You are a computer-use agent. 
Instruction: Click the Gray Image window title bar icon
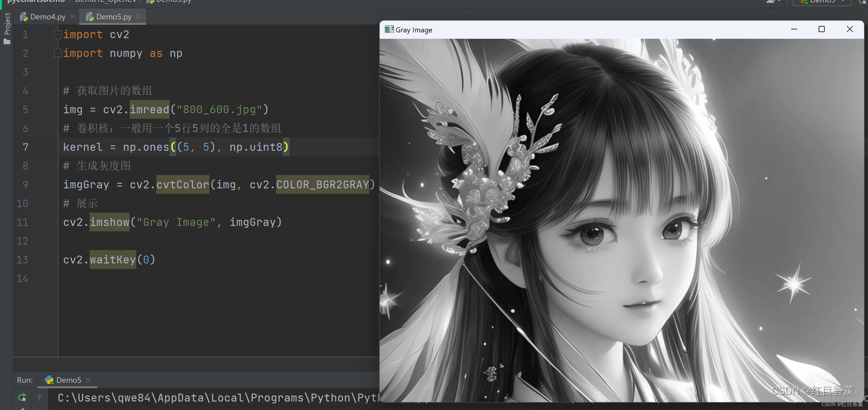point(389,30)
